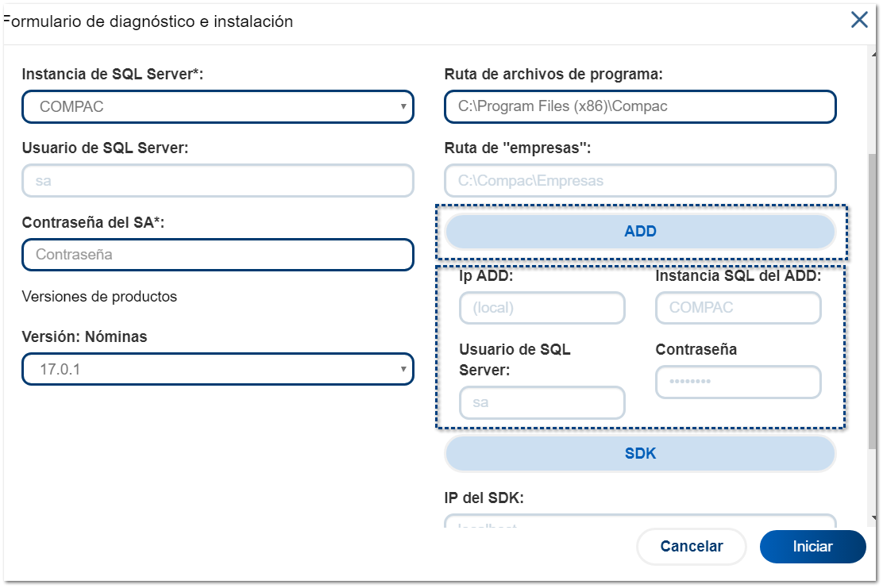This screenshot has height=588, width=883.
Task: Start the process with Iniciar button
Action: (812, 547)
